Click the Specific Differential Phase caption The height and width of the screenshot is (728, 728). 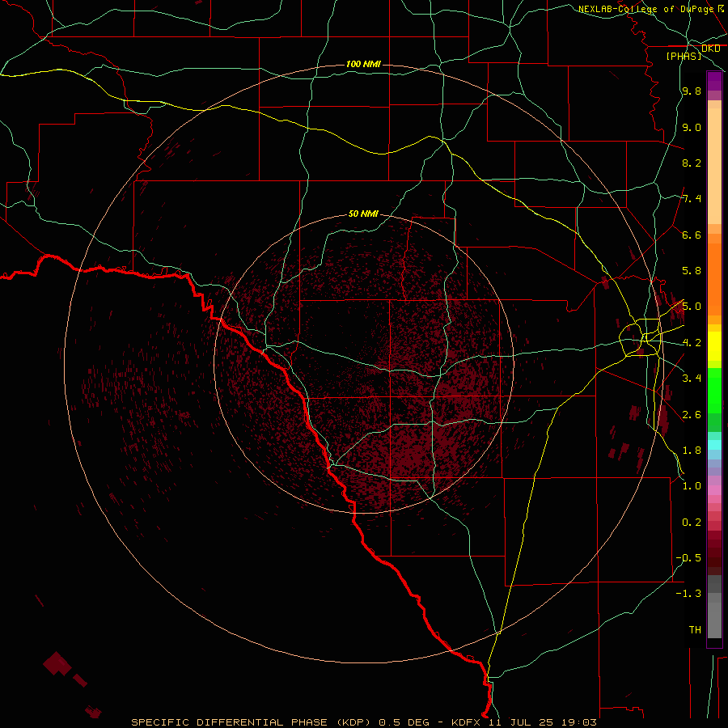pos(364,722)
